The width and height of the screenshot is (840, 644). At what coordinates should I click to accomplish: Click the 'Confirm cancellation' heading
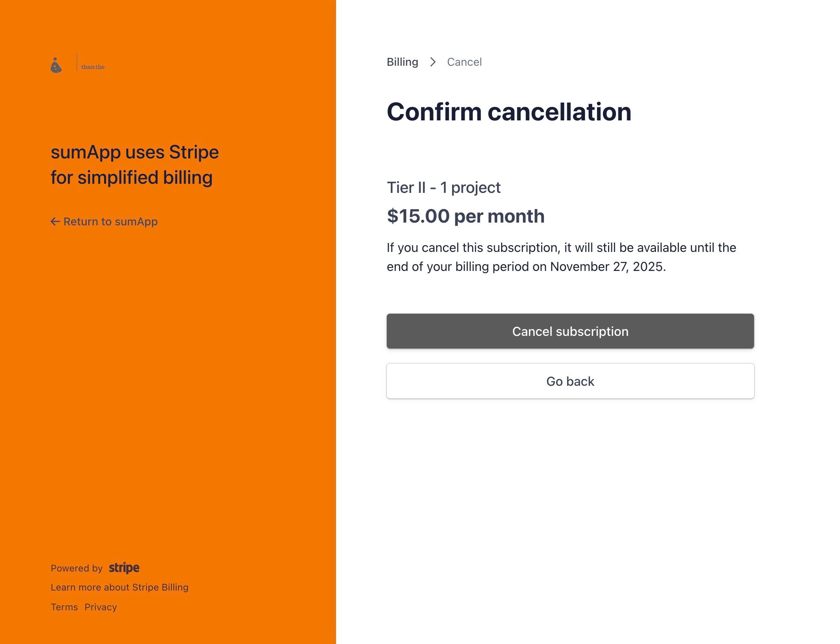(509, 112)
